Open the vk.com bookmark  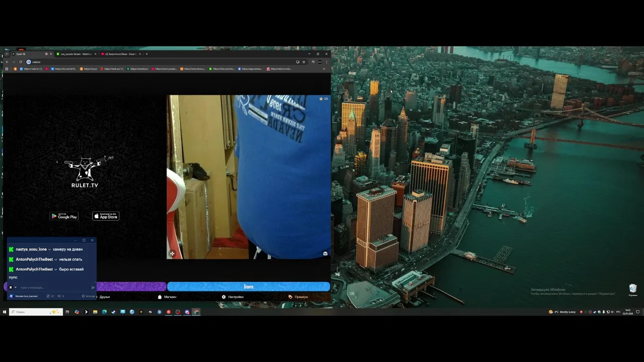[62, 69]
